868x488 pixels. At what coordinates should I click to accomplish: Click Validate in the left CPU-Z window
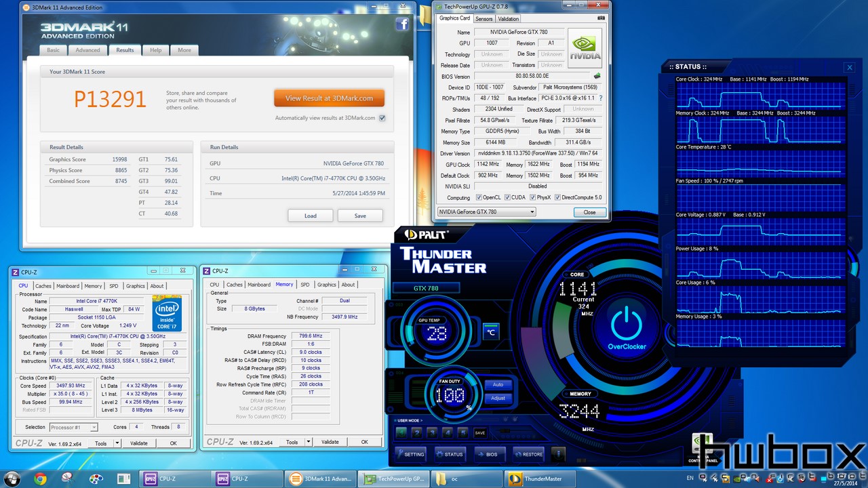point(139,443)
